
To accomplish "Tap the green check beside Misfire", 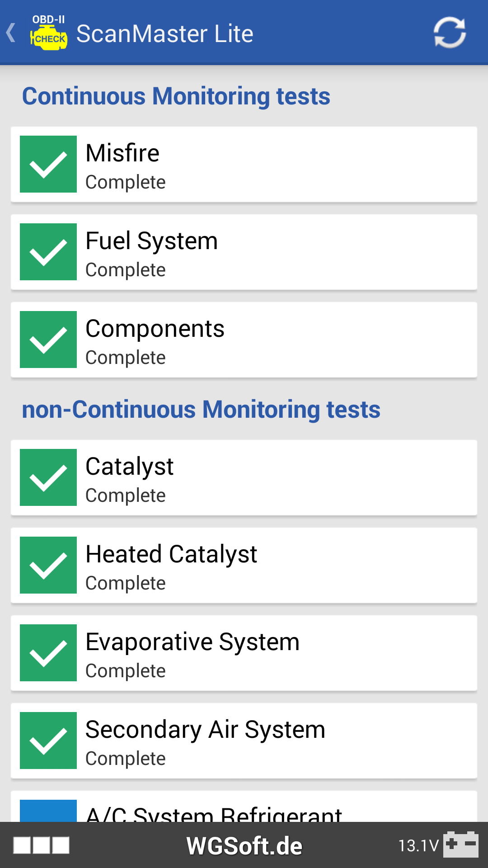I will point(48,164).
